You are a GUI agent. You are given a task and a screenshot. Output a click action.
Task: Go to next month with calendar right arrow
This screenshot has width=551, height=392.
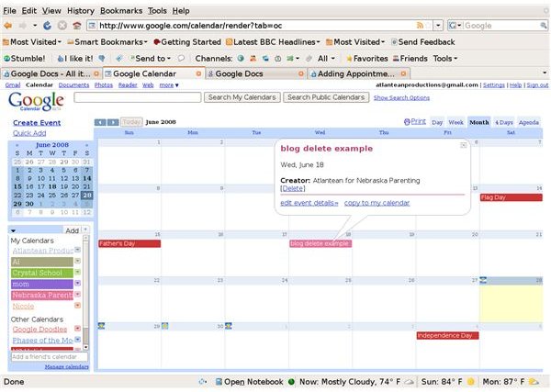(x=113, y=122)
